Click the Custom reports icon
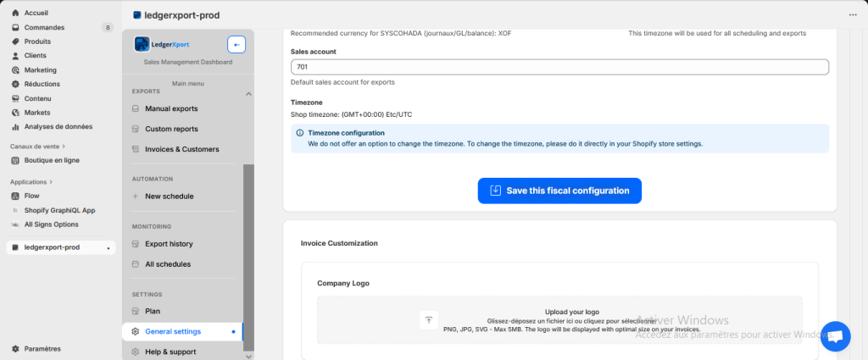The width and height of the screenshot is (868, 360). [x=136, y=129]
